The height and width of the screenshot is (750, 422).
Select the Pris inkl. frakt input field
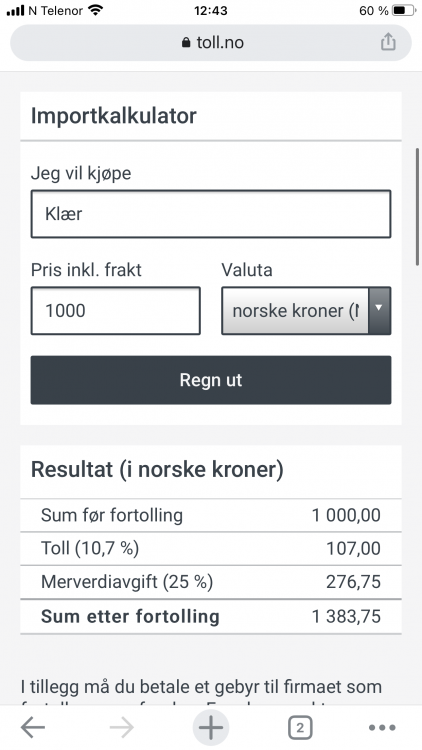pyautogui.click(x=116, y=310)
